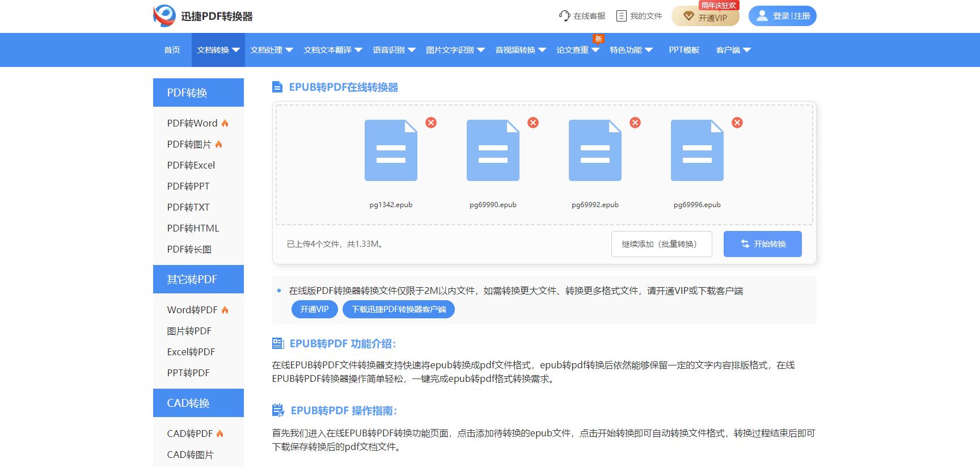This screenshot has width=980, height=467.
Task: Click the 登录|注册 button
Action: tap(783, 16)
